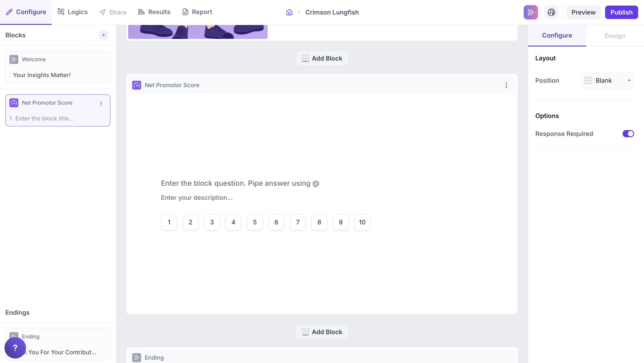Select rating 5 on the NPS scale
This screenshot has width=644, height=363.
255,222
